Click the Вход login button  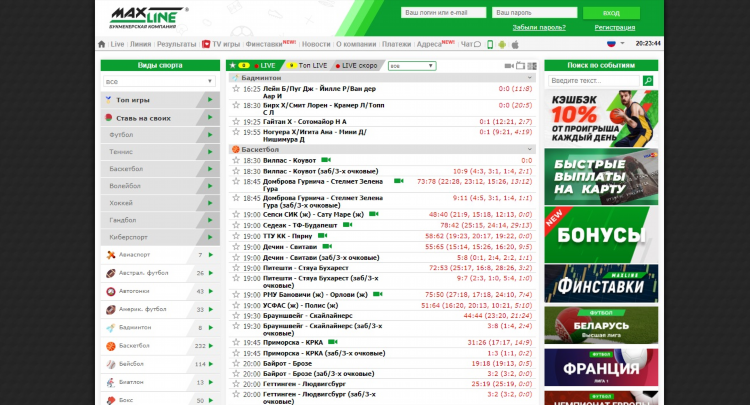pos(611,13)
